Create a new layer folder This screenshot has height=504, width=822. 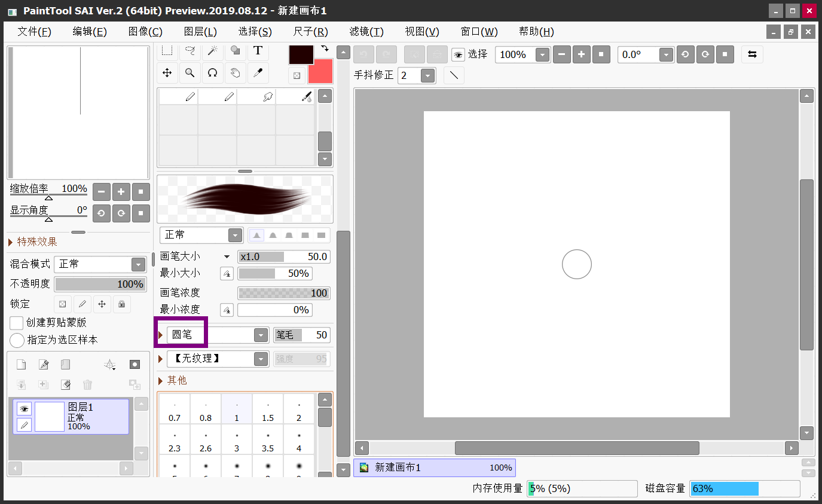[65, 365]
